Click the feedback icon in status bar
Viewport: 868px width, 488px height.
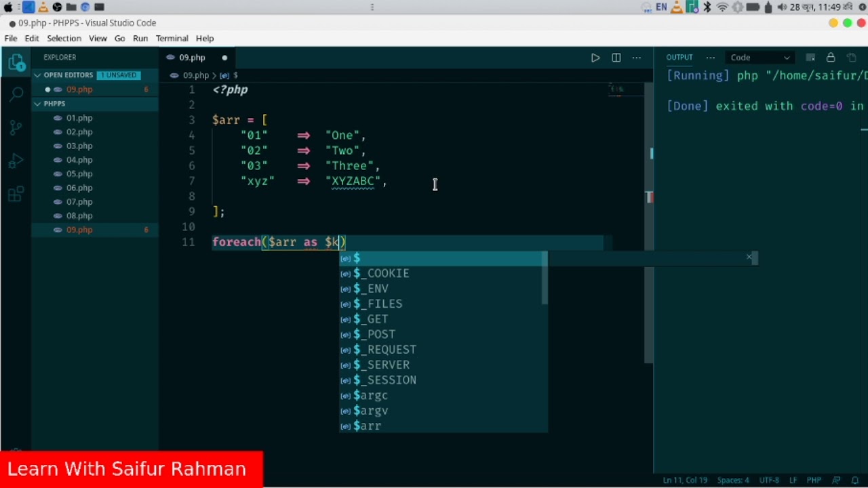coord(836,481)
